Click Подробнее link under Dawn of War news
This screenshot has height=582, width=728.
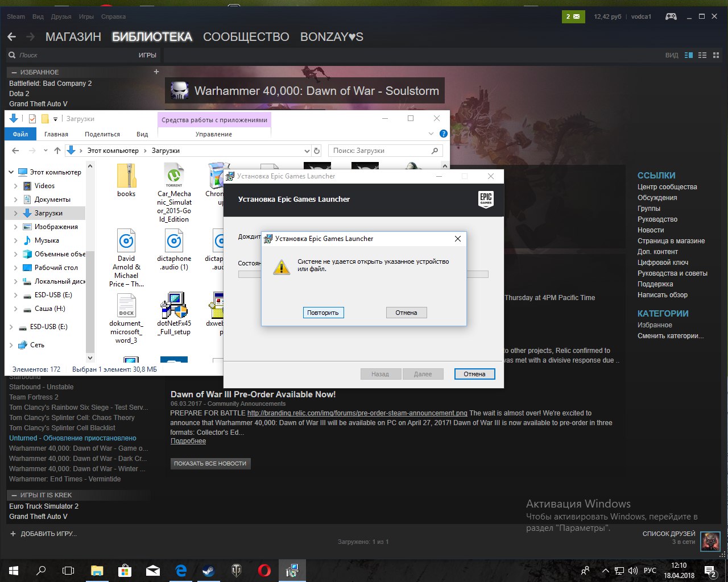pos(188,441)
